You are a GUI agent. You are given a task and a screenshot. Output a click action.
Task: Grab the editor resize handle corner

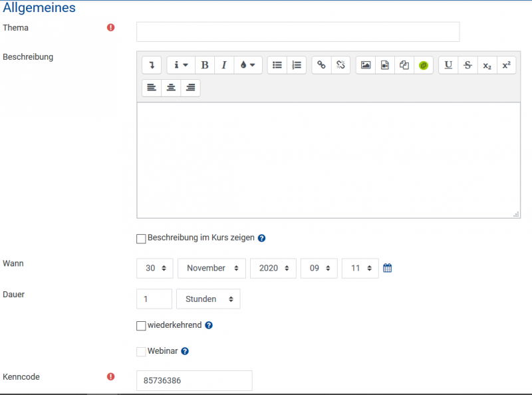tap(516, 215)
